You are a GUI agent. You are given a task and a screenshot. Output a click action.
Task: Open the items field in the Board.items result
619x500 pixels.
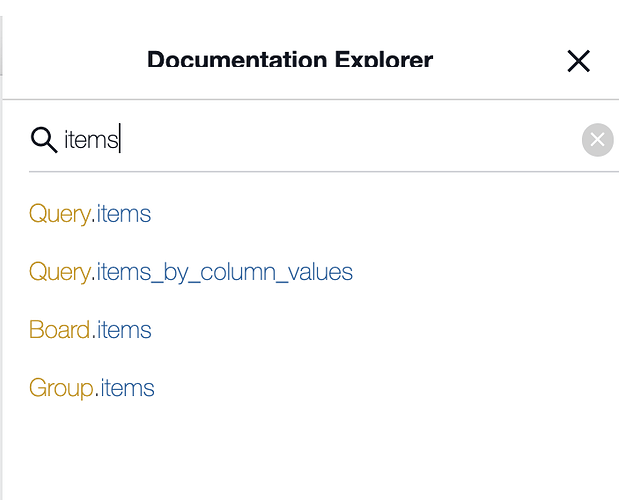pyautogui.click(x=124, y=330)
